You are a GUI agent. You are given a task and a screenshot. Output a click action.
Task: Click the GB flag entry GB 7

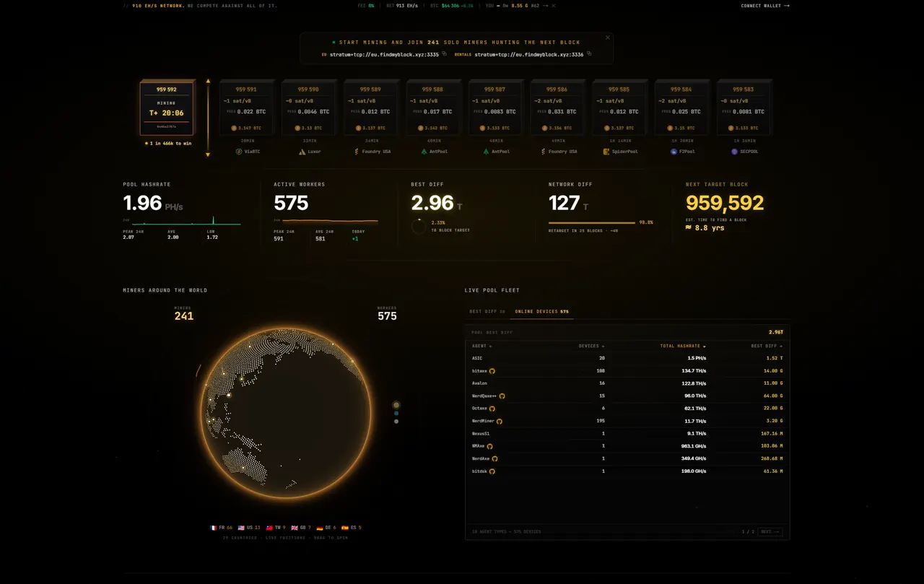[301, 528]
